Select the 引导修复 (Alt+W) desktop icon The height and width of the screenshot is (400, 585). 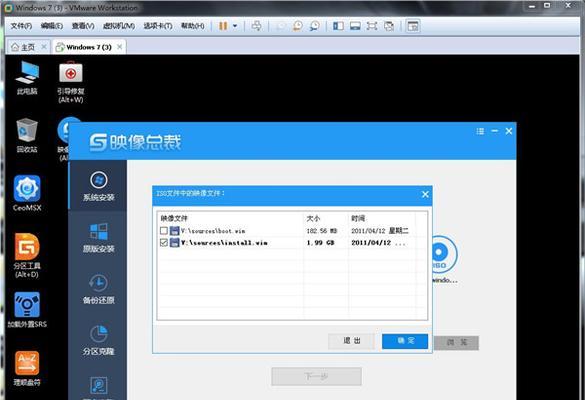click(71, 82)
